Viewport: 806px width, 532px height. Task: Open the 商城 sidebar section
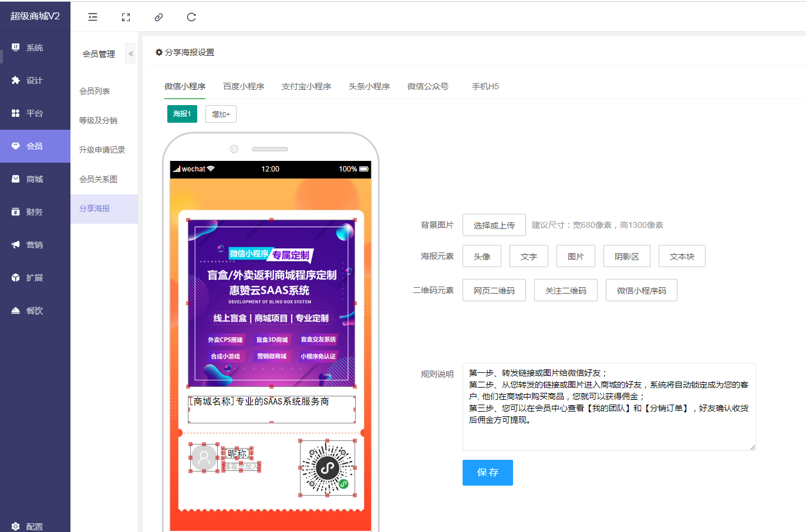(x=35, y=179)
